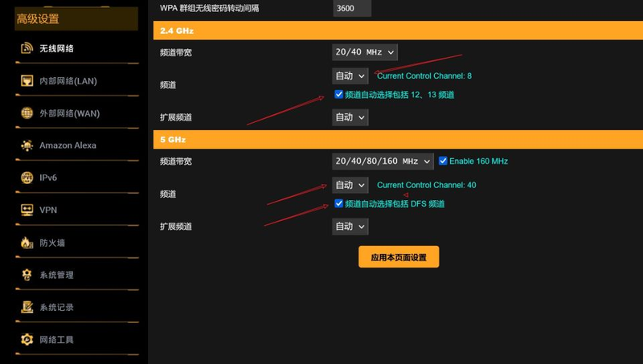Click the IPv6 sidebar icon
This screenshot has height=364, width=643.
point(27,178)
